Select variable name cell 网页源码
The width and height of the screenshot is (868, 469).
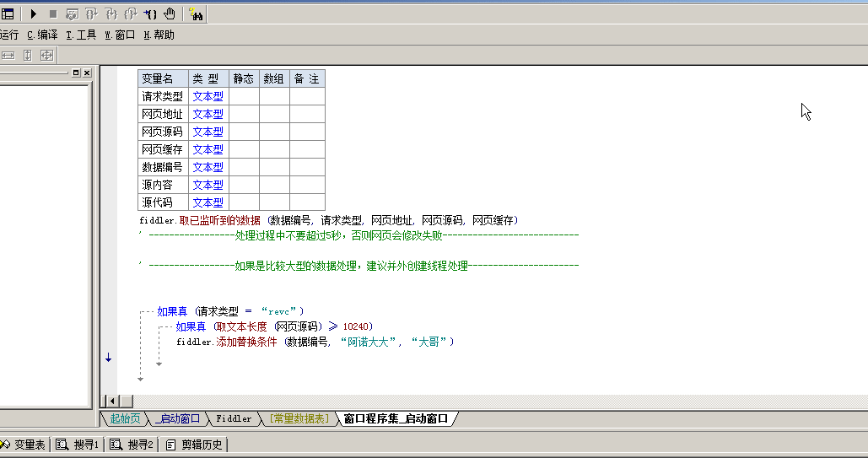(x=163, y=132)
